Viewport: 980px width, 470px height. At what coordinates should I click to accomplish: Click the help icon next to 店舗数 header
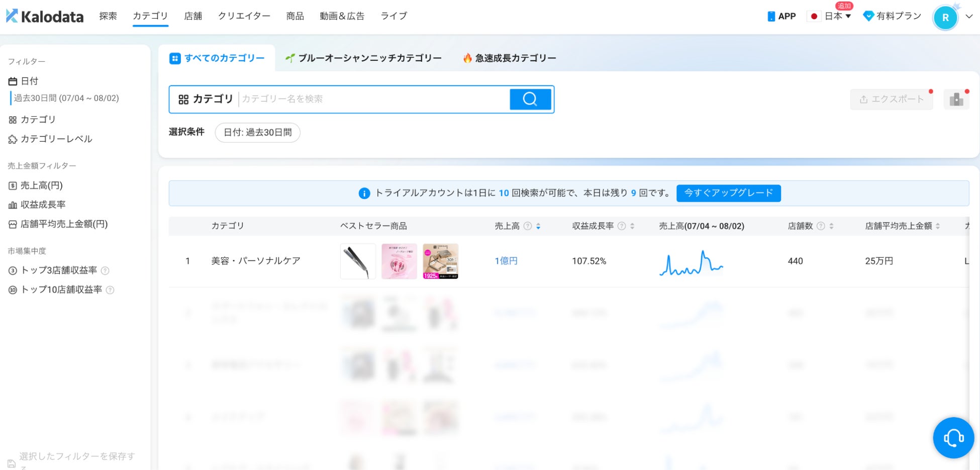pos(821,226)
